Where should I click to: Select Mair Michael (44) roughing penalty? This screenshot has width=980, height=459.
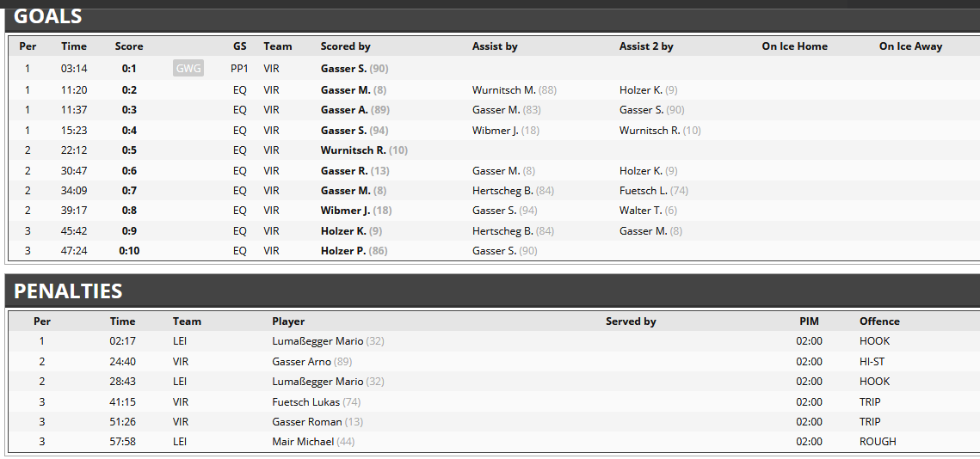coord(313,442)
